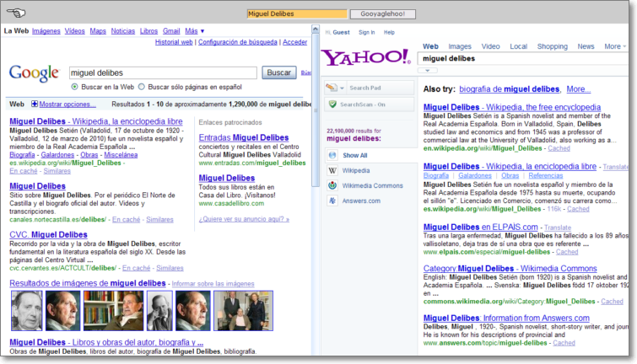This screenshot has height=364, width=637.
Task: Open Historial web link
Action: point(174,42)
